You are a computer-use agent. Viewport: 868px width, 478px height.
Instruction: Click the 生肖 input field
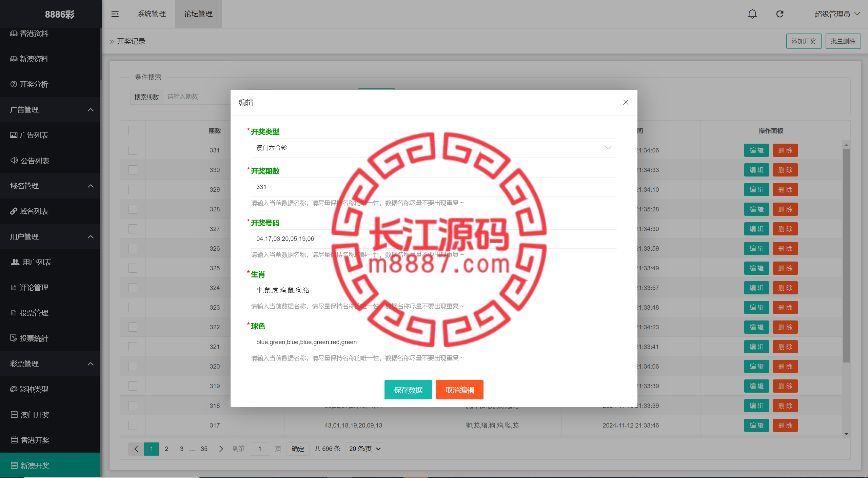point(434,290)
